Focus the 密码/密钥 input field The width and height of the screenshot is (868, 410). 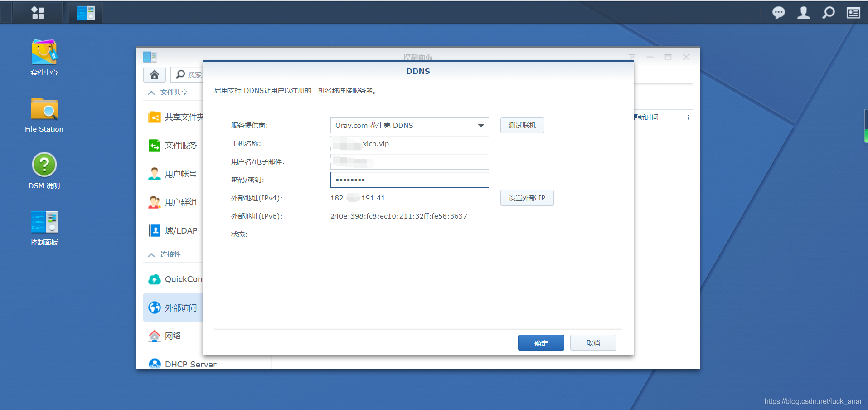pyautogui.click(x=410, y=180)
